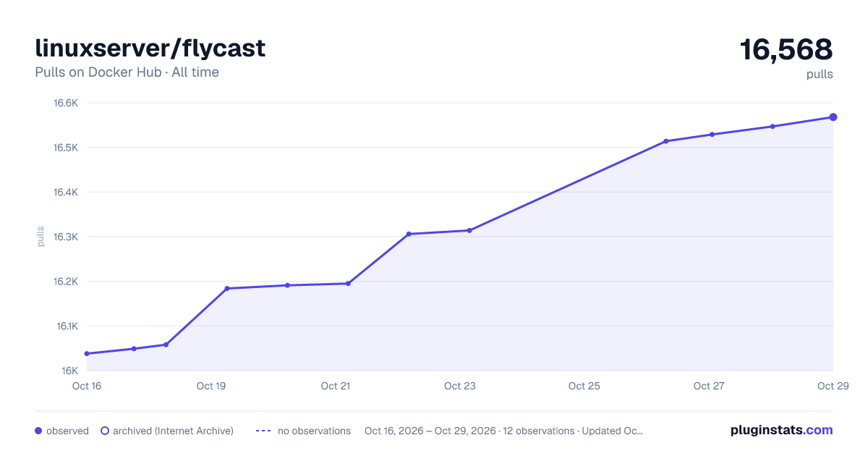Click the Oct 19 x-axis label
This screenshot has width=868, height=456.
coord(211,386)
